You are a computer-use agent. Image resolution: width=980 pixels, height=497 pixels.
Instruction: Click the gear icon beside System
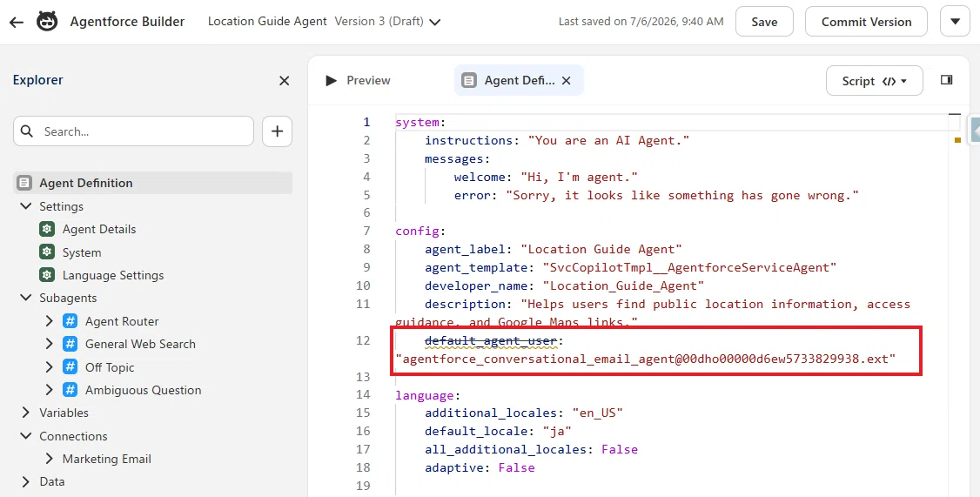coord(47,252)
